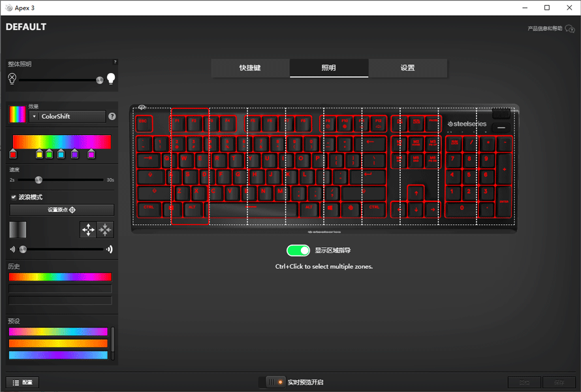Click the narrow wave icon left of slider

[12, 249]
